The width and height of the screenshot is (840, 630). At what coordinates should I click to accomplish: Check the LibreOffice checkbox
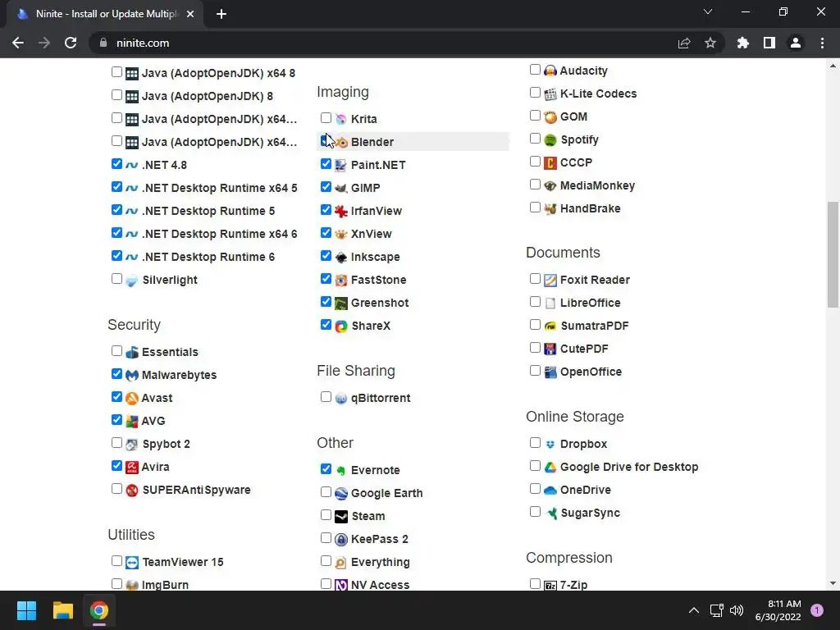coord(535,302)
